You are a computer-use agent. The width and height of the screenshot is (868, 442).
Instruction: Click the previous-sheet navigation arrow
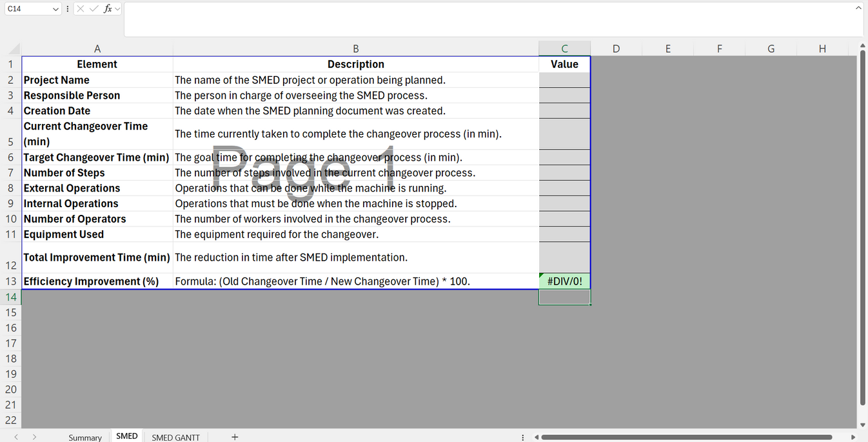click(x=15, y=437)
